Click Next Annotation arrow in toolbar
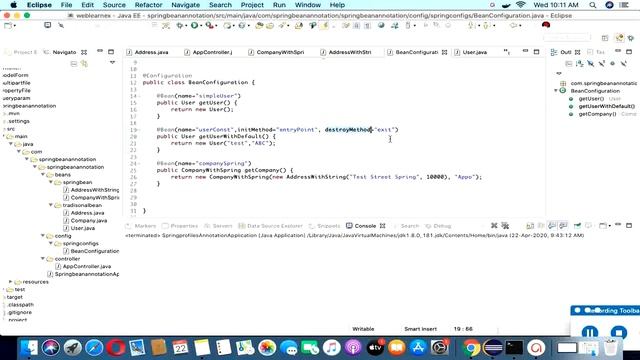 [x=472, y=25]
